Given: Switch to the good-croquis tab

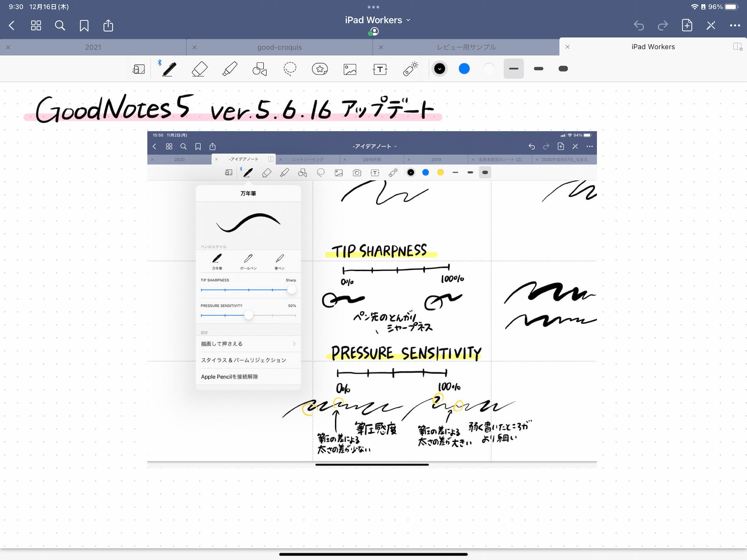Looking at the screenshot, I should click(279, 47).
